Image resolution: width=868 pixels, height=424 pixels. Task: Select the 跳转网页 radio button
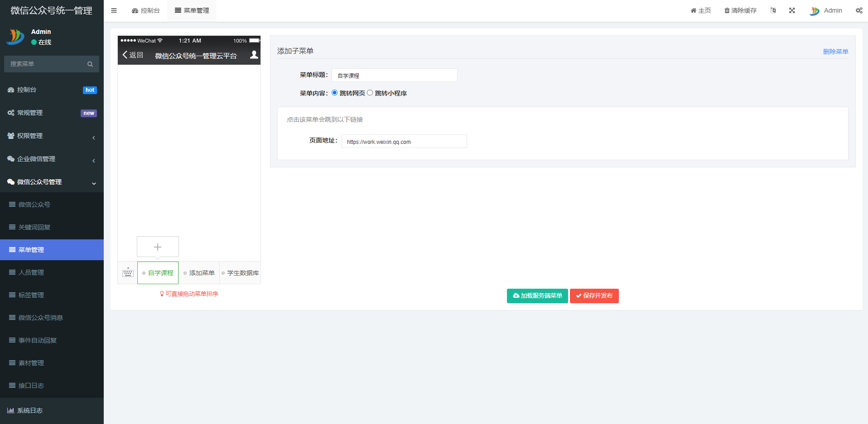[335, 93]
